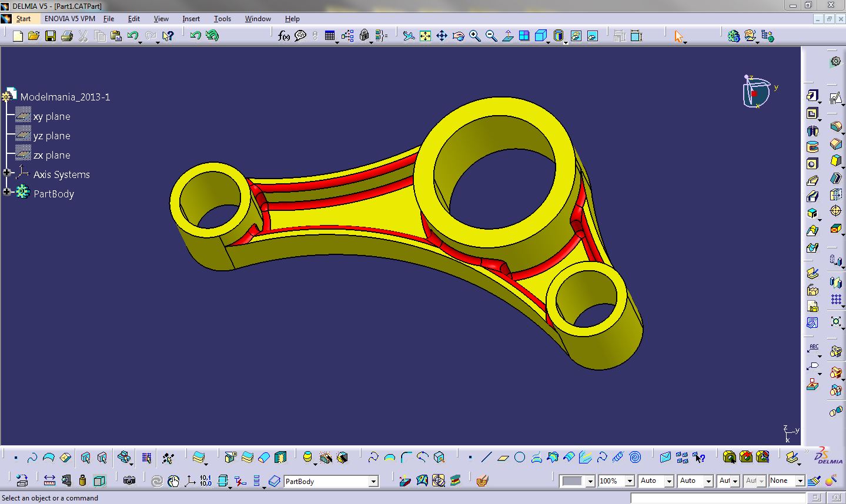Image resolution: width=846 pixels, height=504 pixels.
Task: Click the Spiral curve tool icon
Action: point(635,457)
